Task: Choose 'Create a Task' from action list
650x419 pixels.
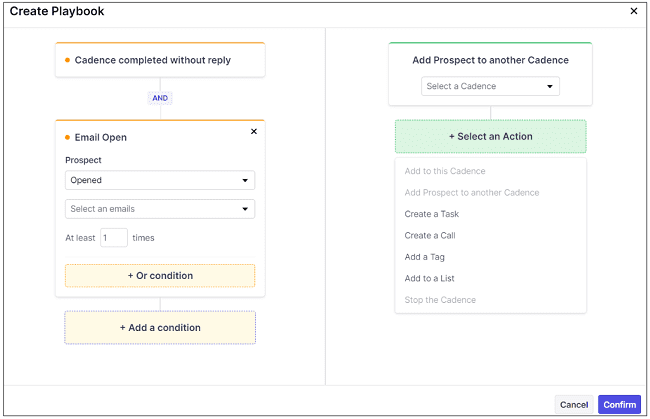Action: pos(432,214)
